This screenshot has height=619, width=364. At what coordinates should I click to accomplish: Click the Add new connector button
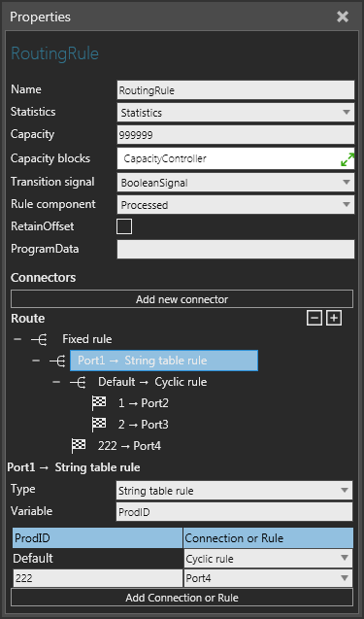pyautogui.click(x=182, y=299)
